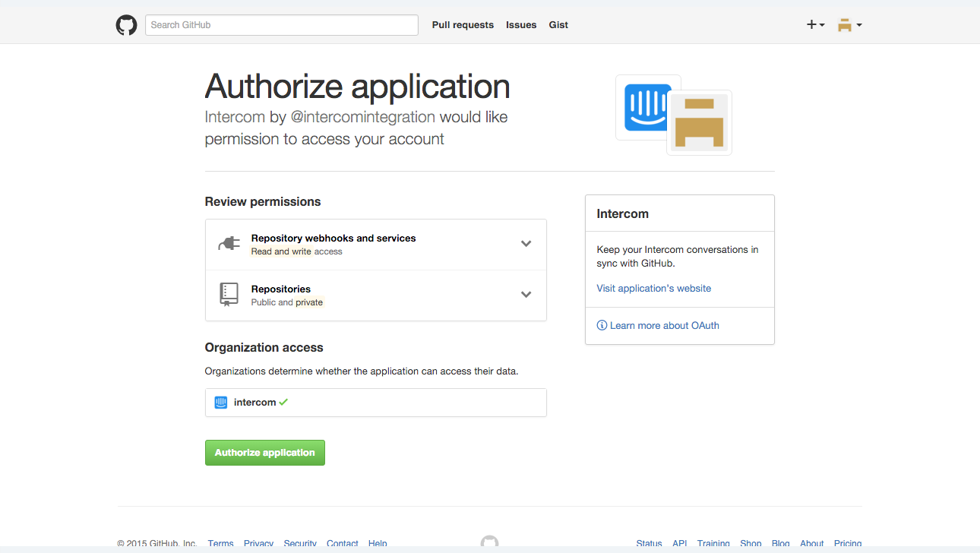The width and height of the screenshot is (980, 553).
Task: Click the Repositories book icon
Action: (229, 294)
